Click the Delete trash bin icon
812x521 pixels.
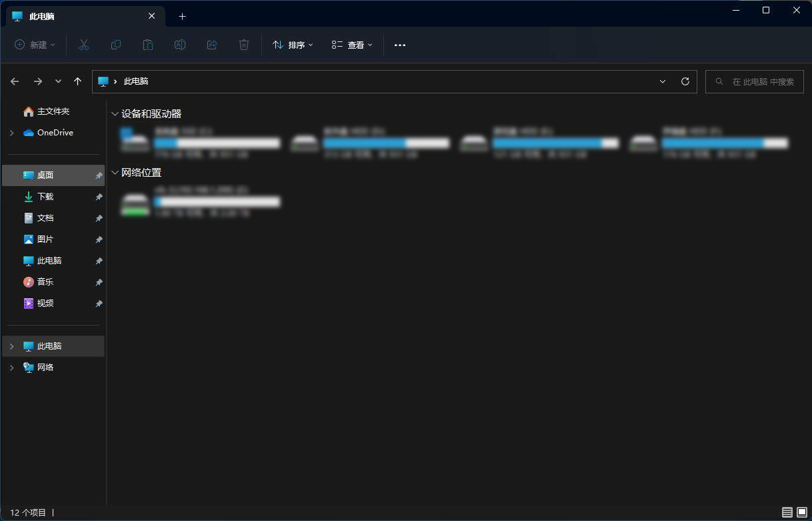tap(244, 45)
